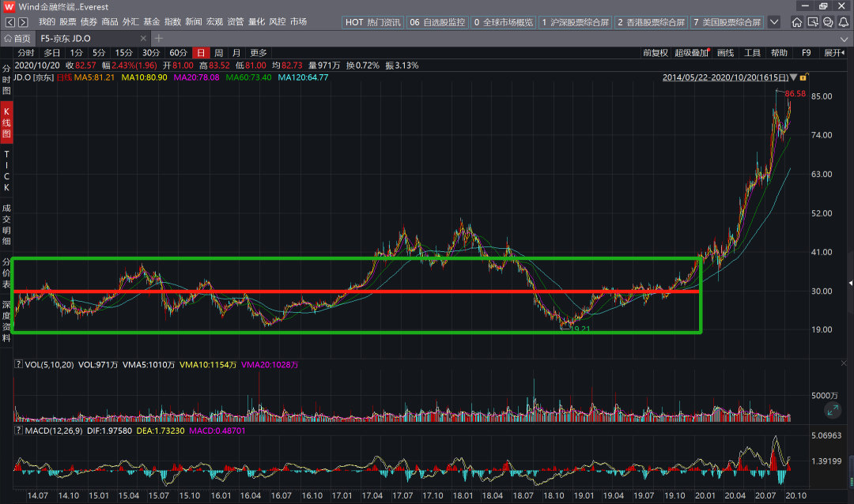Viewport: 854px width, 504px height.
Task: Expand the tab strip chevron at far right
Action: (x=844, y=39)
